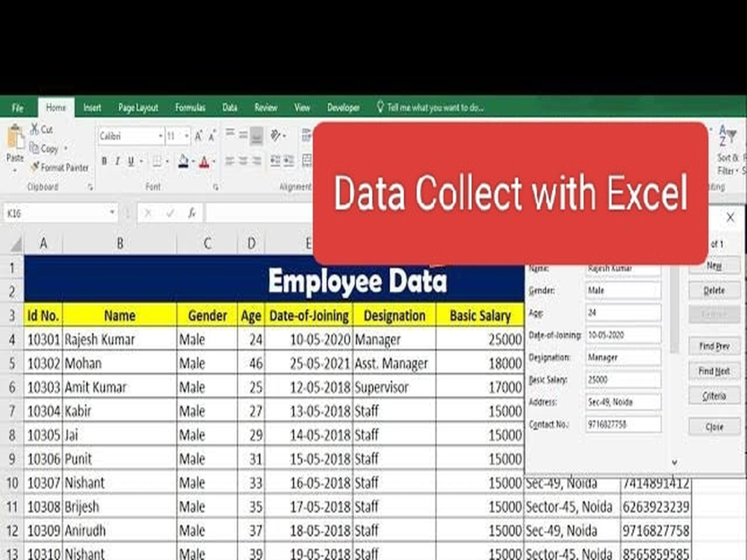Open the Font group dialog launcher
This screenshot has height=560, width=747.
tap(216, 187)
